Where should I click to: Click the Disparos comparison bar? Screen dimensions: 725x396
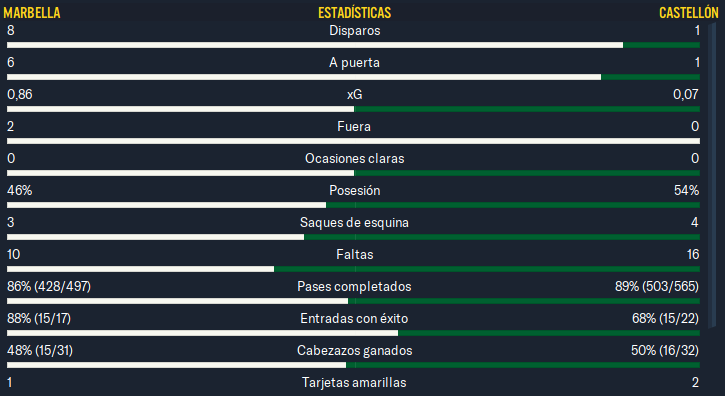click(x=353, y=45)
